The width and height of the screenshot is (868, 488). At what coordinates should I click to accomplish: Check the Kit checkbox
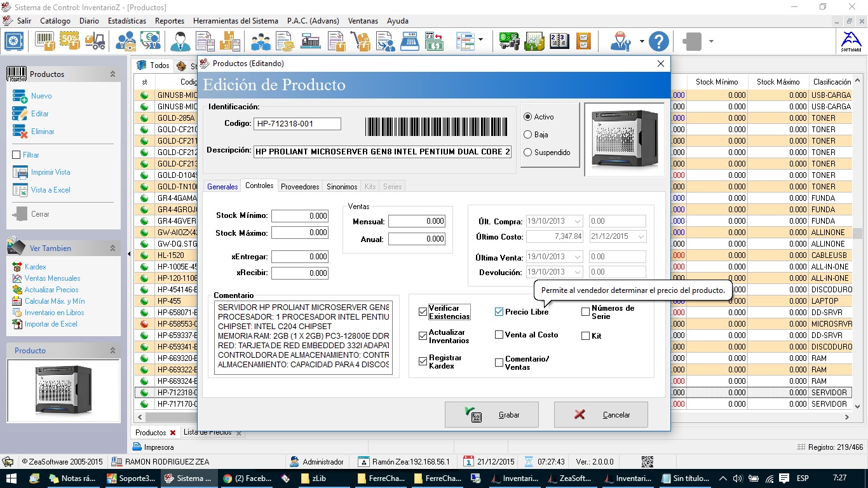point(586,336)
